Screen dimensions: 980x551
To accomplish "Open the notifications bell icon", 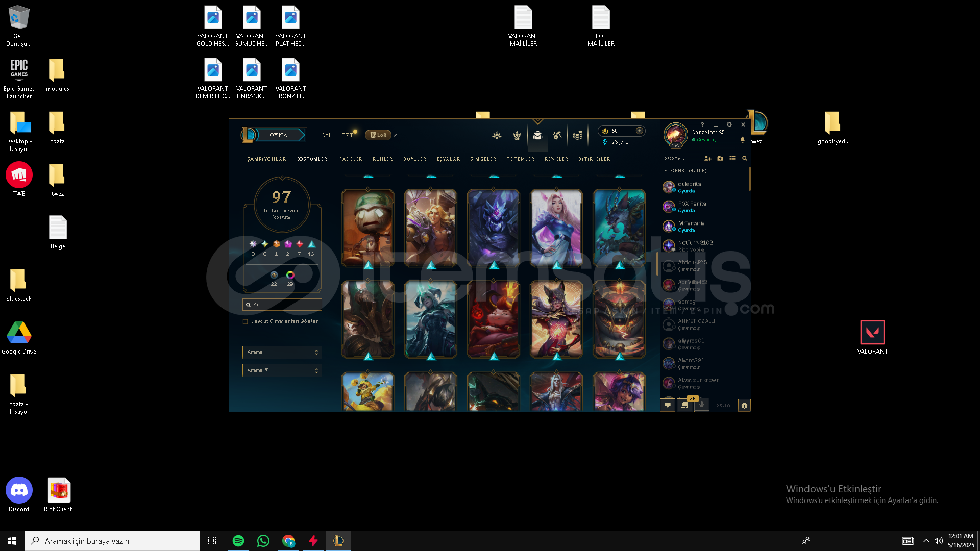I will pyautogui.click(x=743, y=140).
